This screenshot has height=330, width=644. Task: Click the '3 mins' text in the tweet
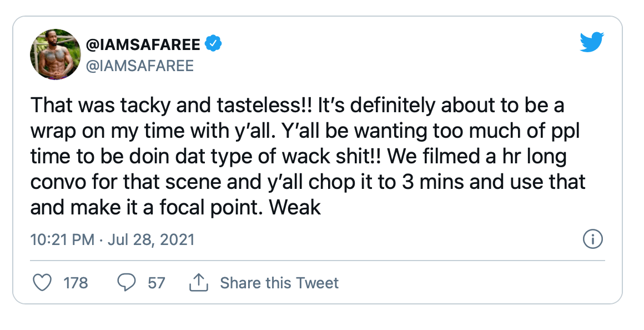point(433,182)
